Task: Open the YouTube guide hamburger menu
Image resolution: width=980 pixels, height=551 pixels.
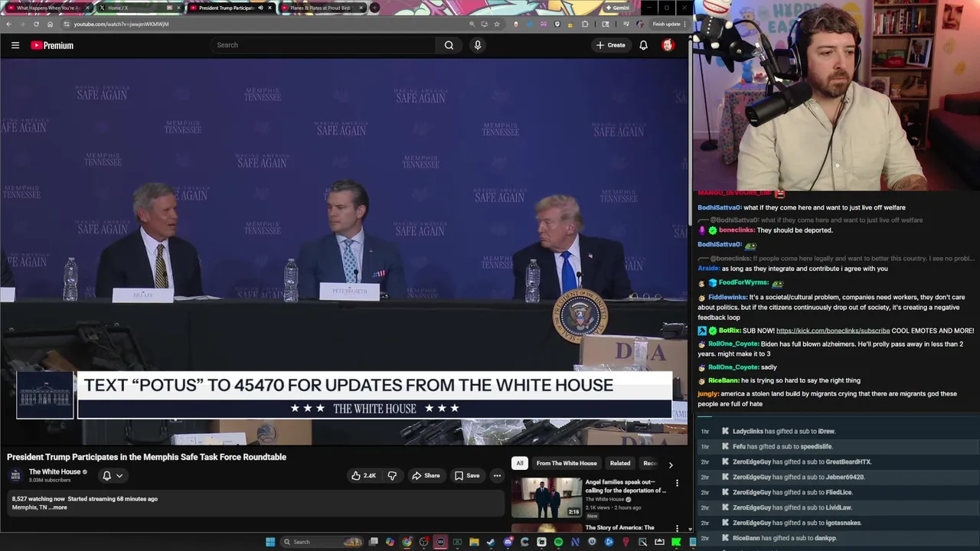Action: [x=15, y=45]
